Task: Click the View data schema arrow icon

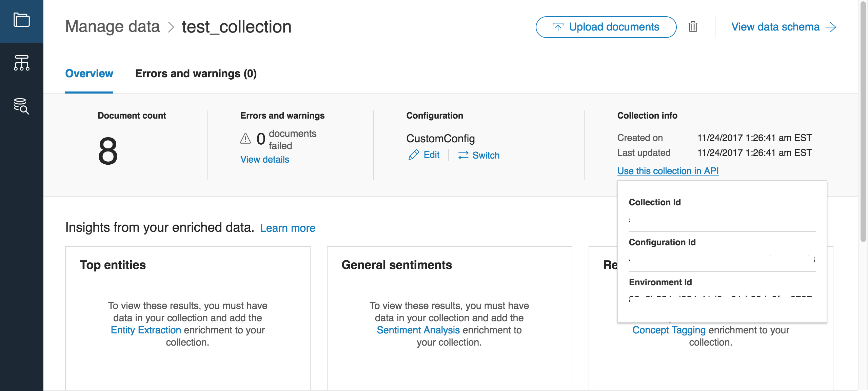Action: click(x=831, y=27)
